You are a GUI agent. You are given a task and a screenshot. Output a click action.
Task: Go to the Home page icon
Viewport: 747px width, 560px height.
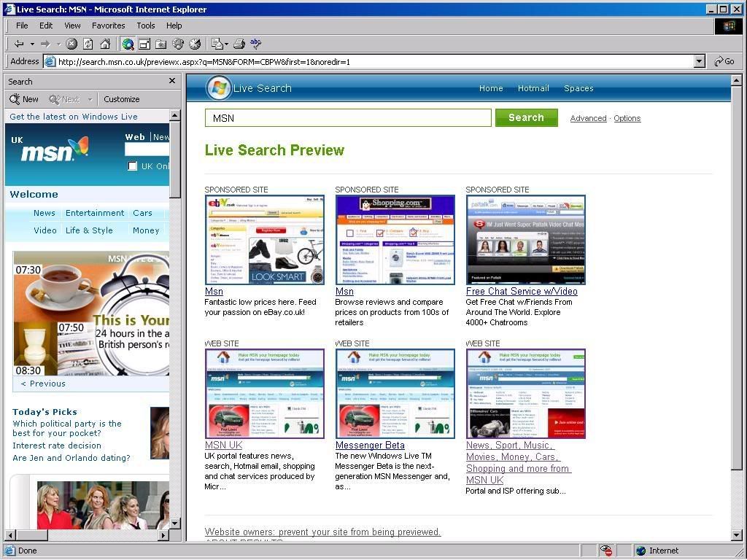click(x=105, y=44)
